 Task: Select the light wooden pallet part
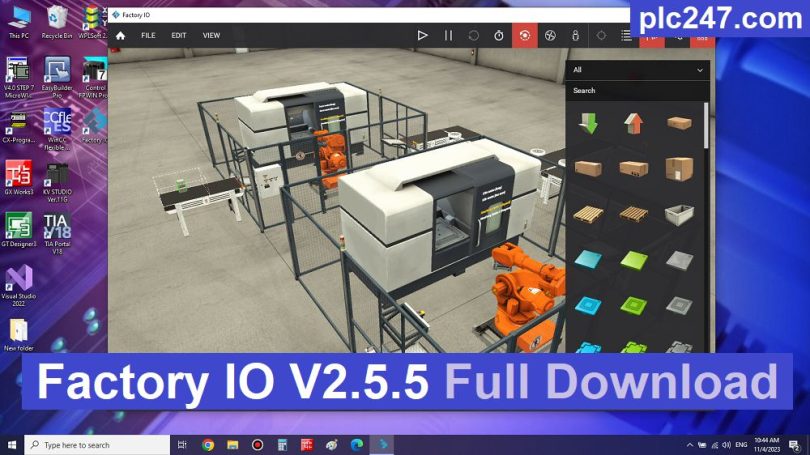pyautogui.click(x=588, y=214)
